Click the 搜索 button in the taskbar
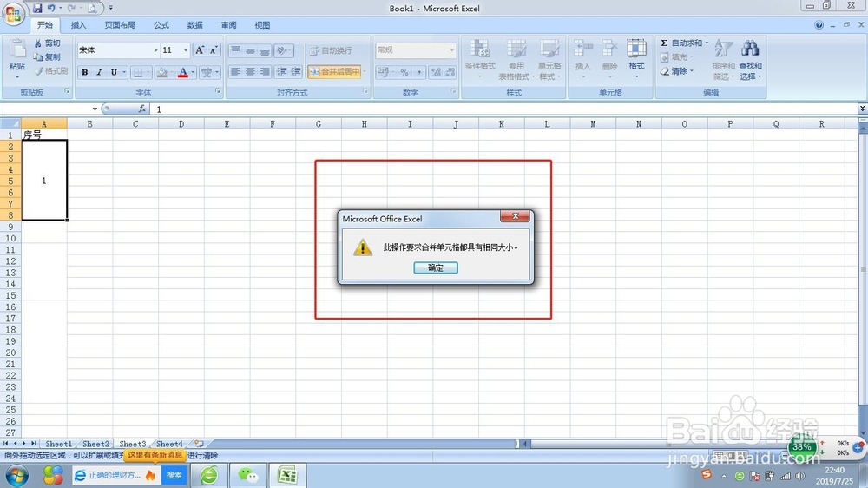 [x=174, y=475]
